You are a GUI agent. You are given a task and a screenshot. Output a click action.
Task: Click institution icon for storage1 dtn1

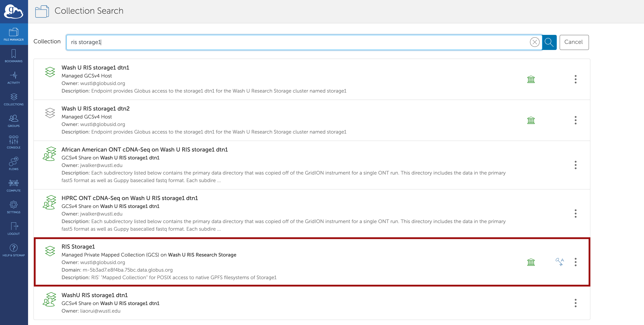click(x=531, y=79)
